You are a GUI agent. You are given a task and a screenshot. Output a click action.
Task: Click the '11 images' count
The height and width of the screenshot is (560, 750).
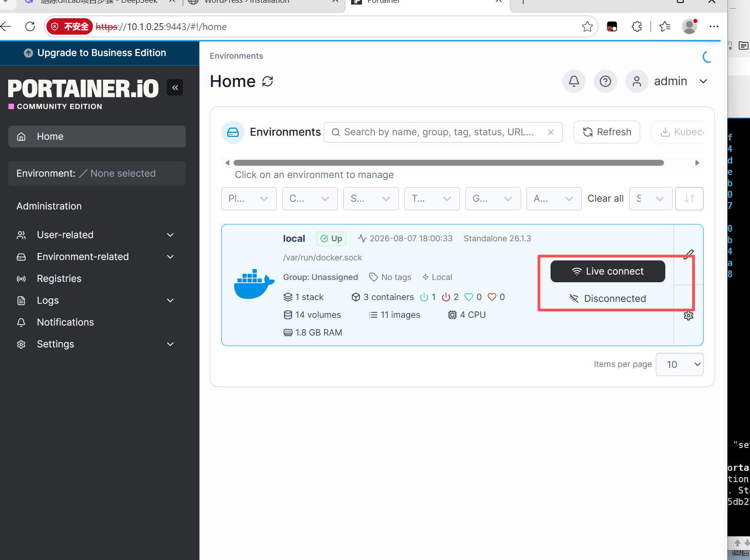(x=394, y=315)
